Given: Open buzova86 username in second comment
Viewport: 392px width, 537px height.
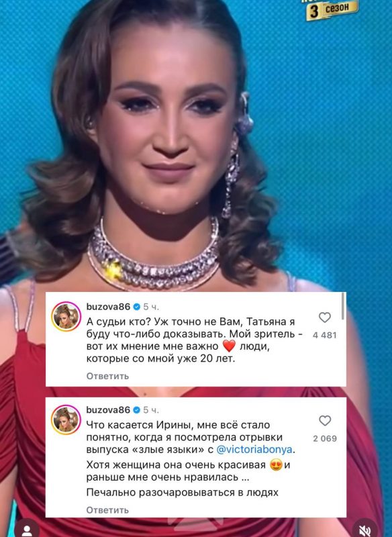Looking at the screenshot, I should pyautogui.click(x=108, y=410).
